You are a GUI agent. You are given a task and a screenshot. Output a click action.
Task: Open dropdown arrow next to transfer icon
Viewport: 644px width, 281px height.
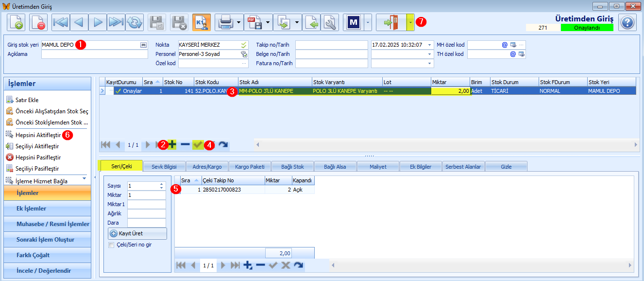click(297, 22)
